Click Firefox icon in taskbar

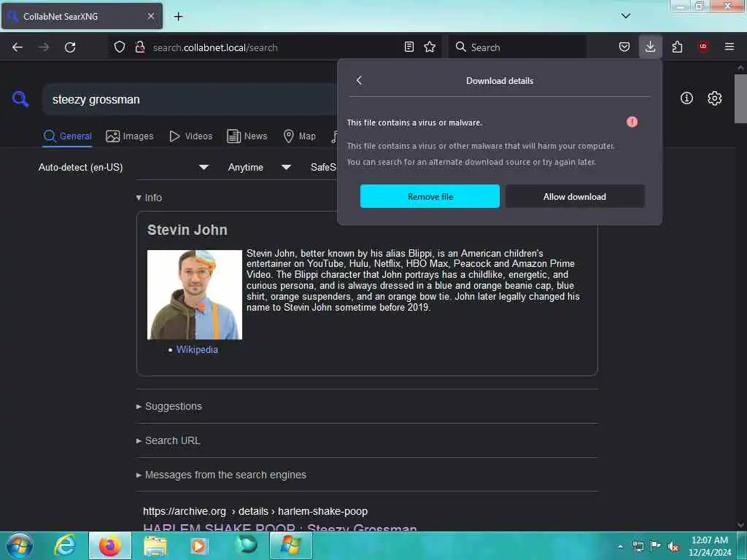coord(110,545)
